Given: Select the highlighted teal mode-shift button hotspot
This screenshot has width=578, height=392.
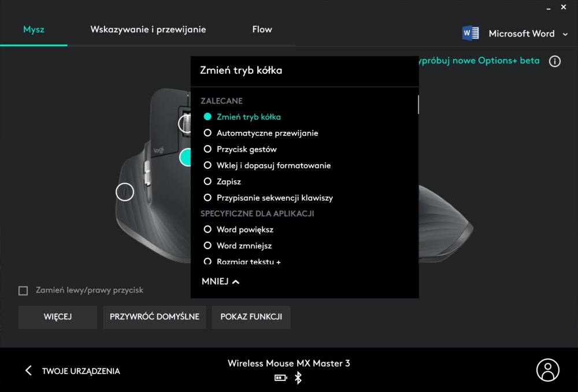Looking at the screenshot, I should click(186, 157).
